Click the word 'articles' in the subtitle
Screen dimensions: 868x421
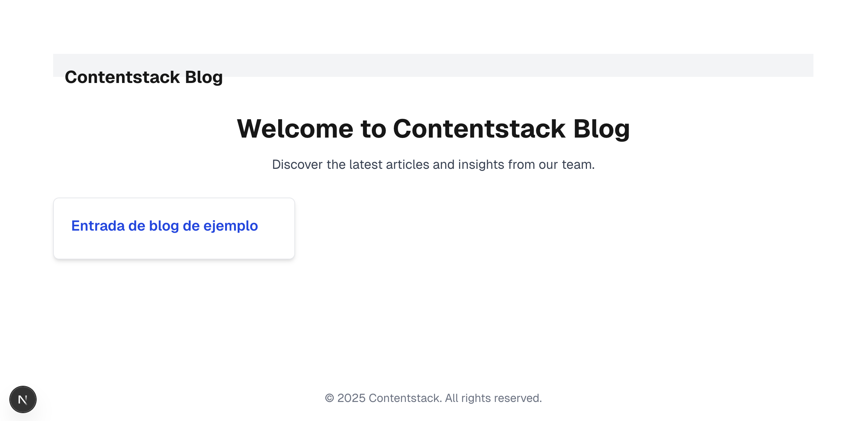pyautogui.click(x=407, y=165)
